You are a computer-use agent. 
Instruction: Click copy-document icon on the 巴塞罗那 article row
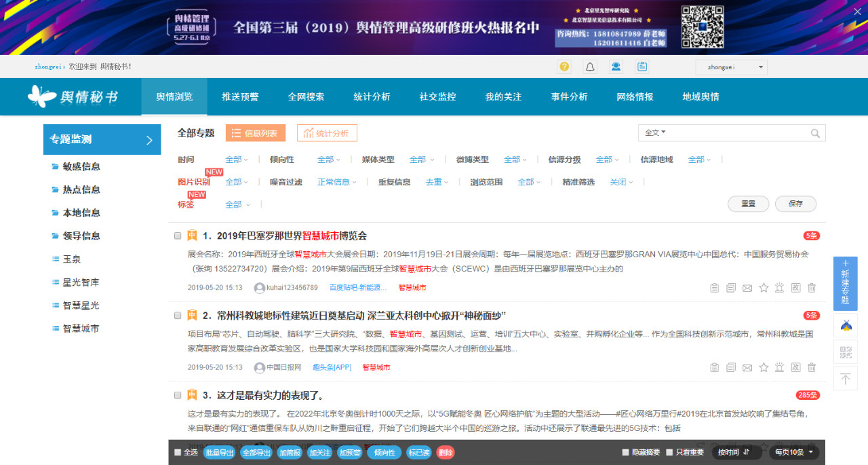pyautogui.click(x=730, y=288)
